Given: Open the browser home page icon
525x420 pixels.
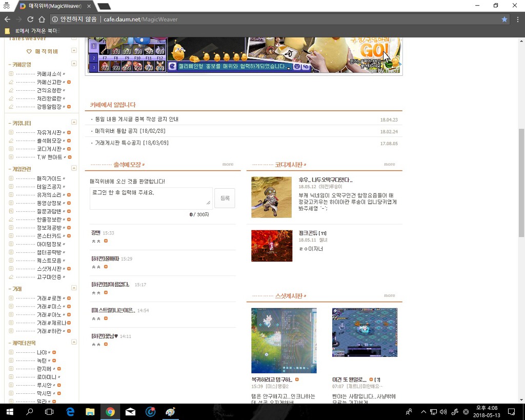Looking at the screenshot, I should click(x=42, y=19).
